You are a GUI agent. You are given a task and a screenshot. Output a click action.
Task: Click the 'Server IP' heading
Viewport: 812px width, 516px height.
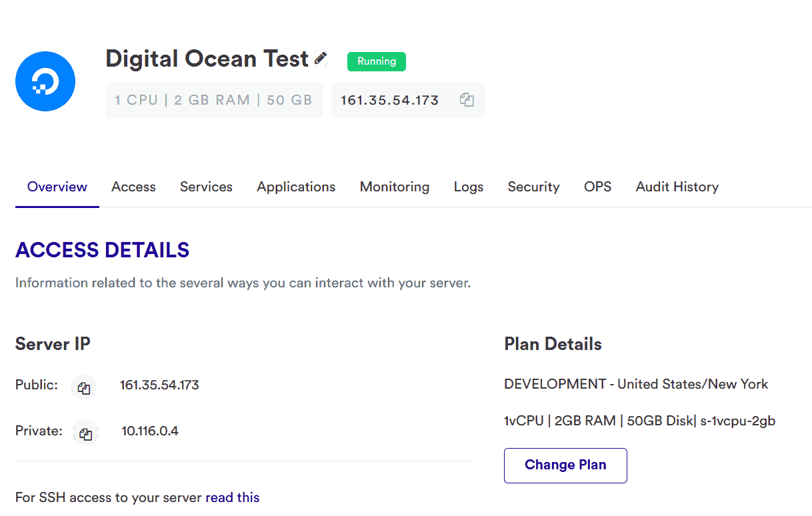[53, 344]
